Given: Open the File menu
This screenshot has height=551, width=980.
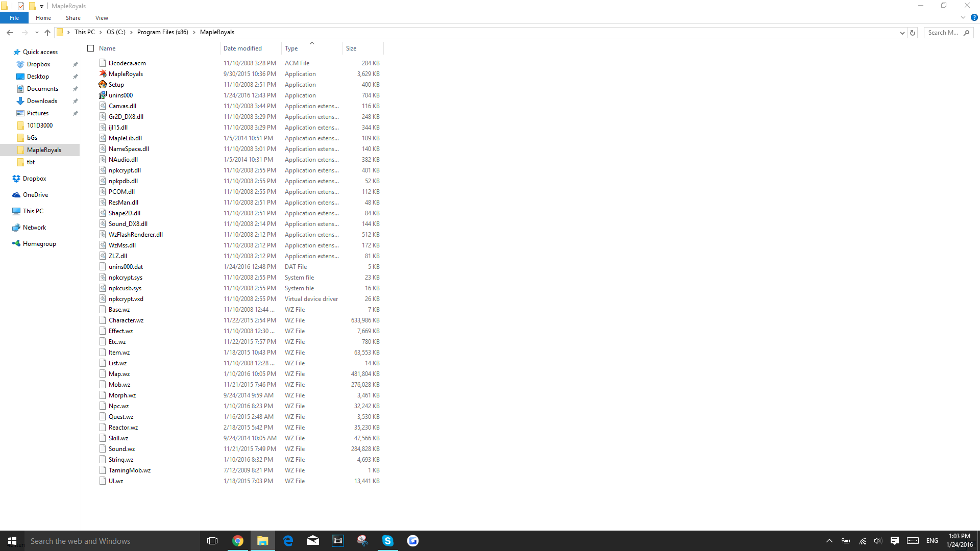Looking at the screenshot, I should coord(14,18).
